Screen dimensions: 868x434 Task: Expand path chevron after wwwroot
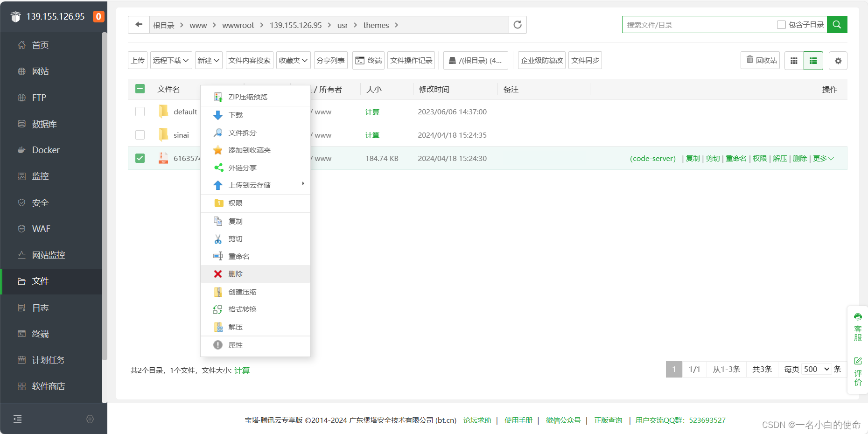[262, 25]
